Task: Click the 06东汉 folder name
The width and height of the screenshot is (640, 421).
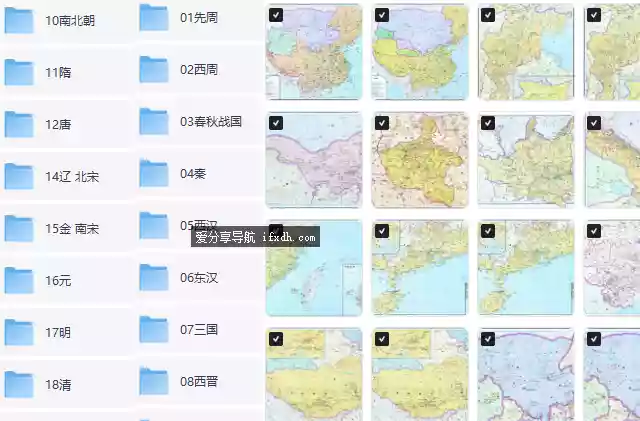Action: point(199,278)
